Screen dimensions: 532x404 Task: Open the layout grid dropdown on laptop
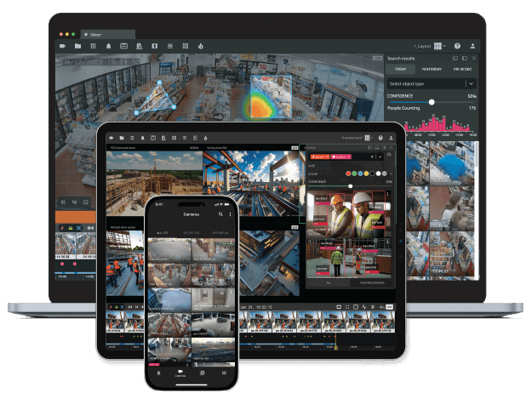coord(439,45)
